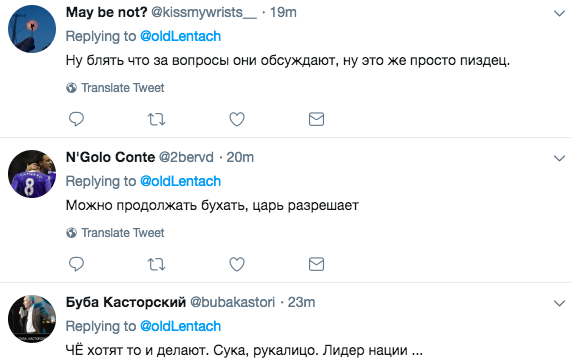Screen dimensions: 571x361
Task: Open the Буба Касторский display name
Action: click(126, 302)
